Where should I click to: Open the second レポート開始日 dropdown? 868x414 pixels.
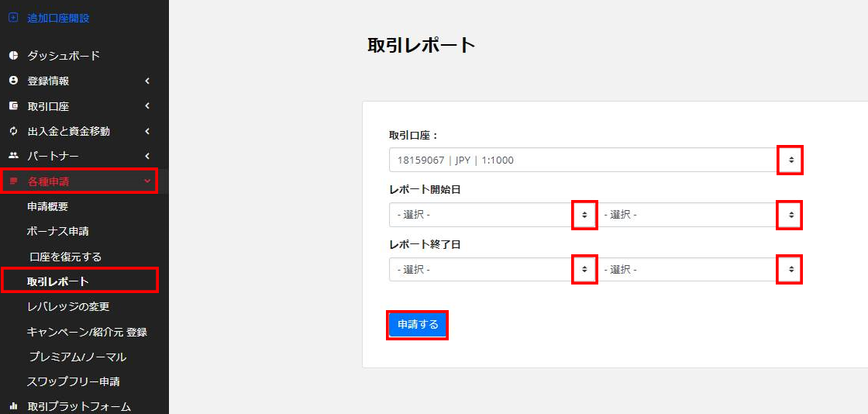(699, 215)
